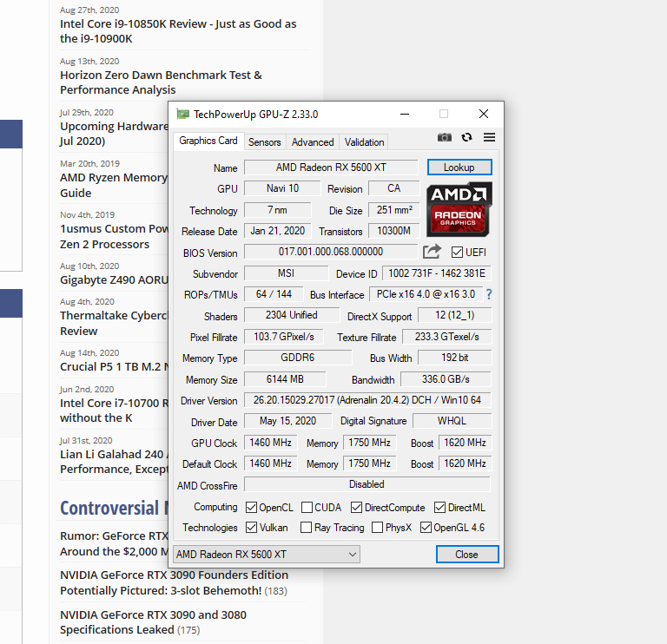
Task: Click the AMD Radeon Graphics logo
Action: [459, 209]
